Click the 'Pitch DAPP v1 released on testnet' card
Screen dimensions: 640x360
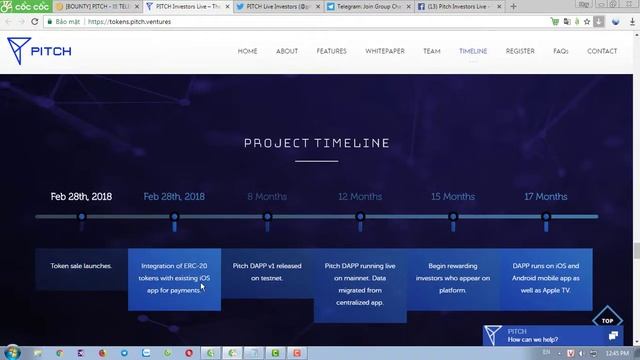(x=267, y=273)
